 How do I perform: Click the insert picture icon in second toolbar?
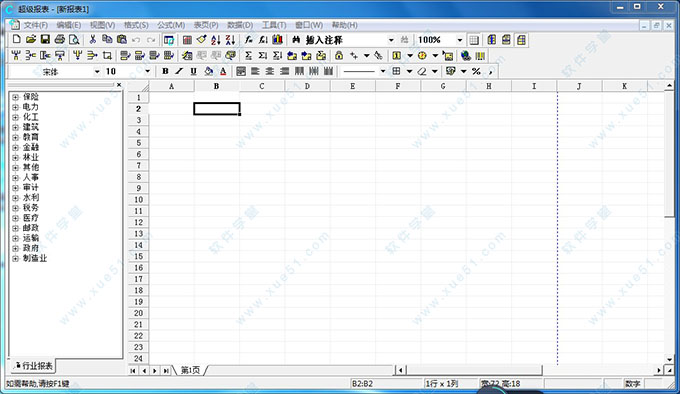coord(448,55)
